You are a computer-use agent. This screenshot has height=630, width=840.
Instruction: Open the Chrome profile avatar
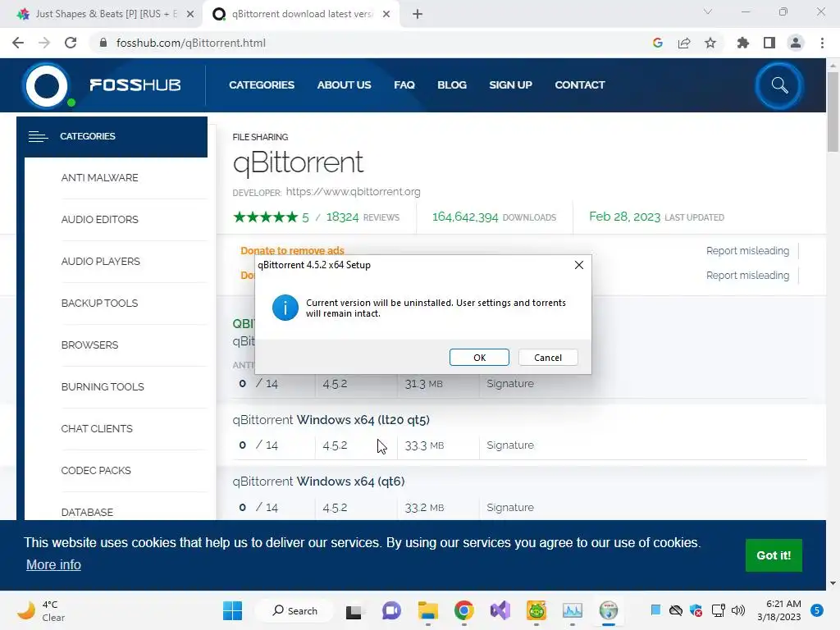tap(796, 43)
